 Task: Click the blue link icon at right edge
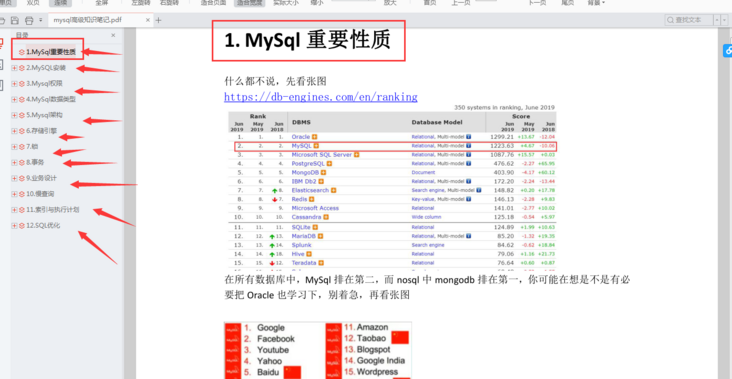coord(728,50)
